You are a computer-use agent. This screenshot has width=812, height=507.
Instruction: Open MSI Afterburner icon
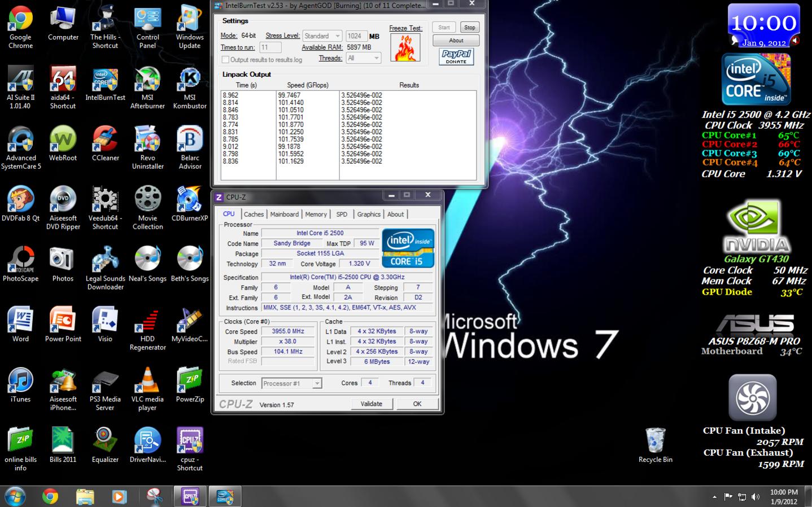click(x=147, y=88)
